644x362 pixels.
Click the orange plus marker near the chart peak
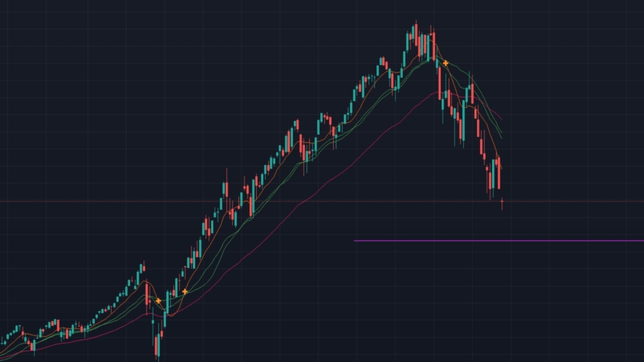pyautogui.click(x=445, y=63)
